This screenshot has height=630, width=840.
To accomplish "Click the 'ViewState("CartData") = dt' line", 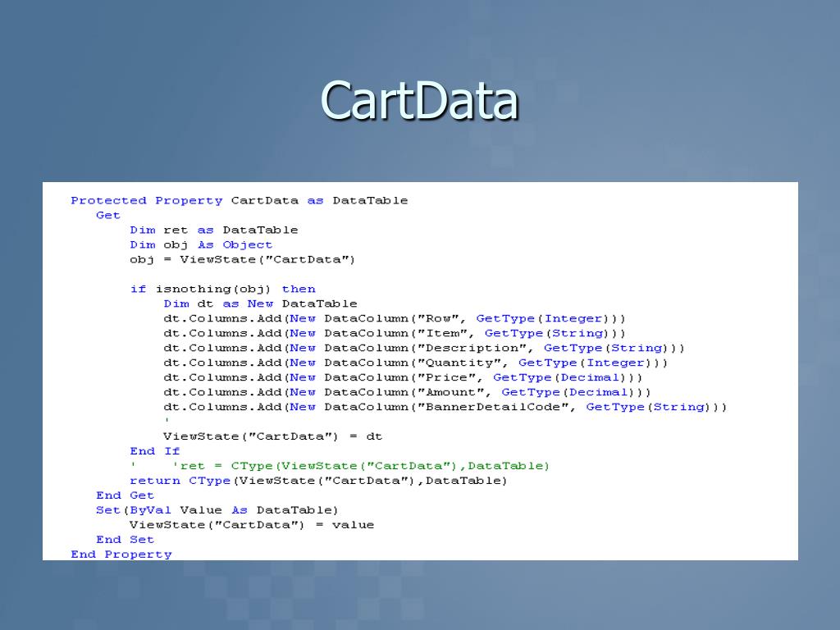I will coord(272,436).
